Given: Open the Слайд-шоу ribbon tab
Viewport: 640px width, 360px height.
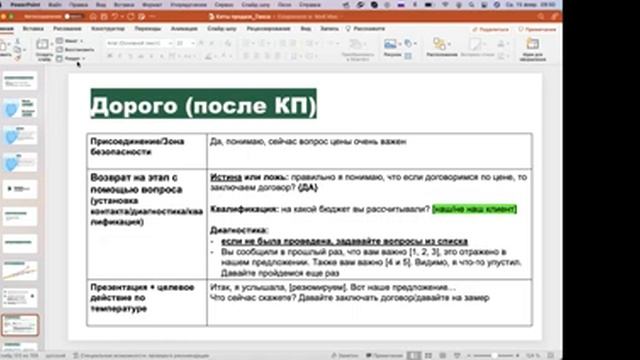Looking at the screenshot, I should click(x=222, y=29).
